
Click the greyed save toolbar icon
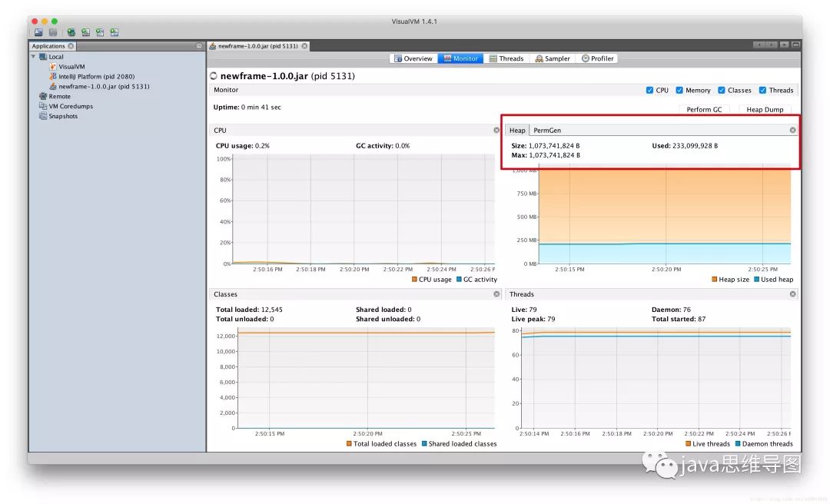[x=53, y=32]
